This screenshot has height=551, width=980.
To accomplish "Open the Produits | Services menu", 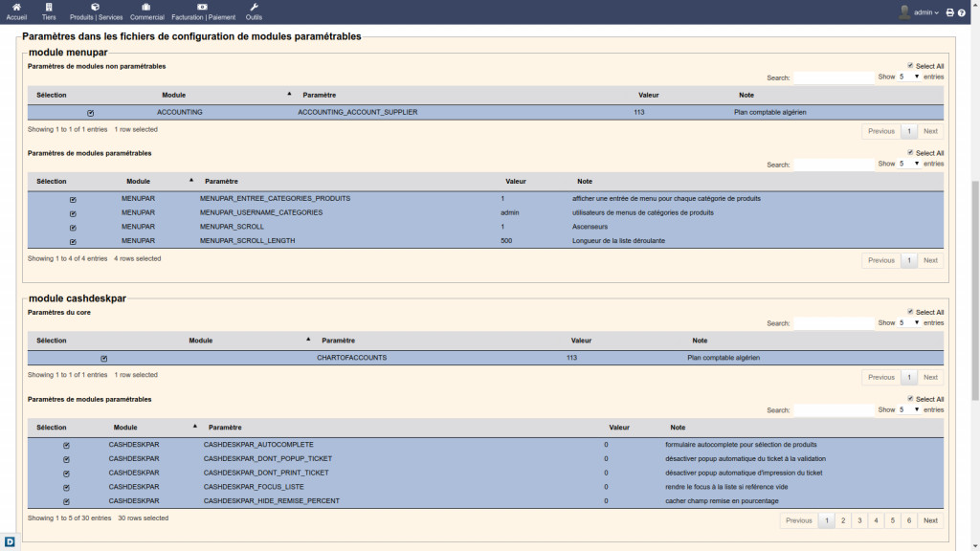I will [x=96, y=11].
